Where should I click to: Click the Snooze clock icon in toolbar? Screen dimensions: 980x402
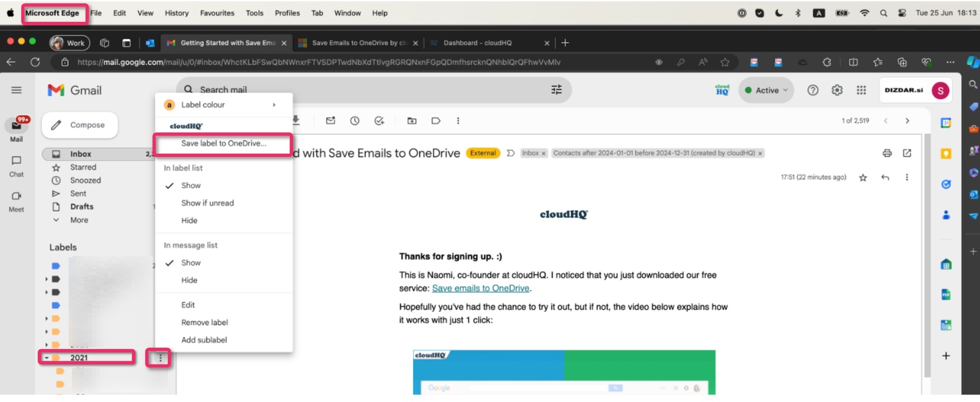pyautogui.click(x=355, y=121)
